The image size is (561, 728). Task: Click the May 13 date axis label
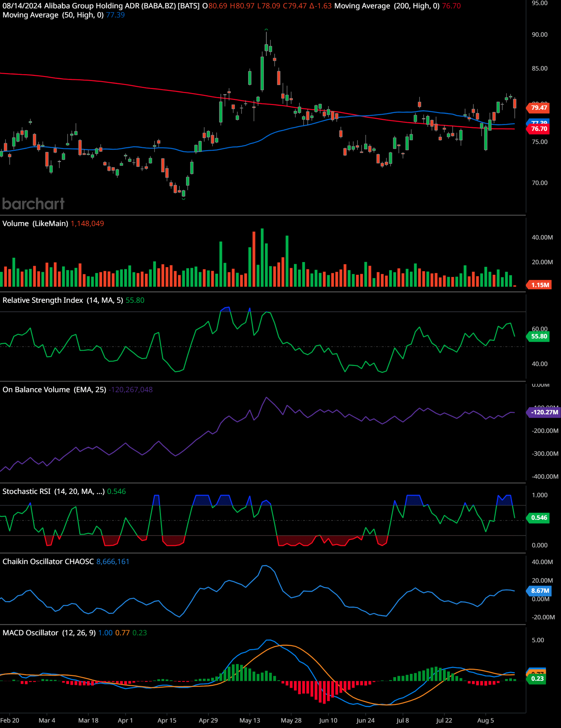[x=250, y=720]
